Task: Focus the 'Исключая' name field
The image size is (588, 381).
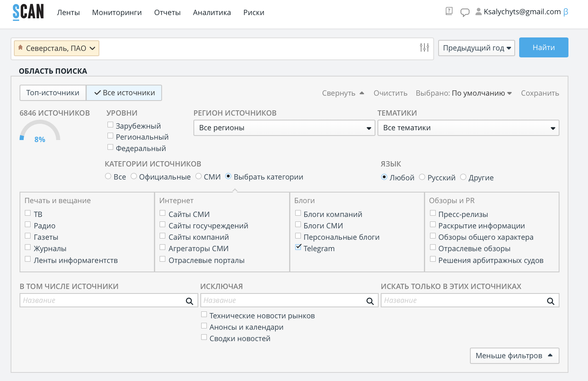Action: point(289,300)
